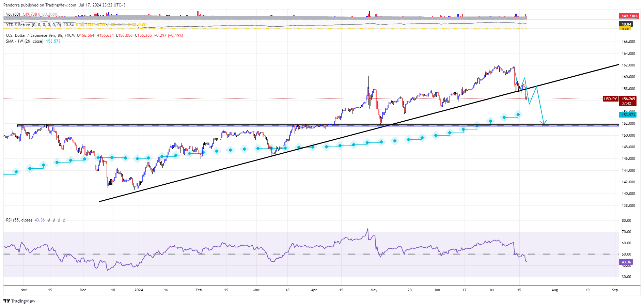The height and width of the screenshot is (307, 644).
Task: Click the 142.000 price axis label
Action: point(628,182)
